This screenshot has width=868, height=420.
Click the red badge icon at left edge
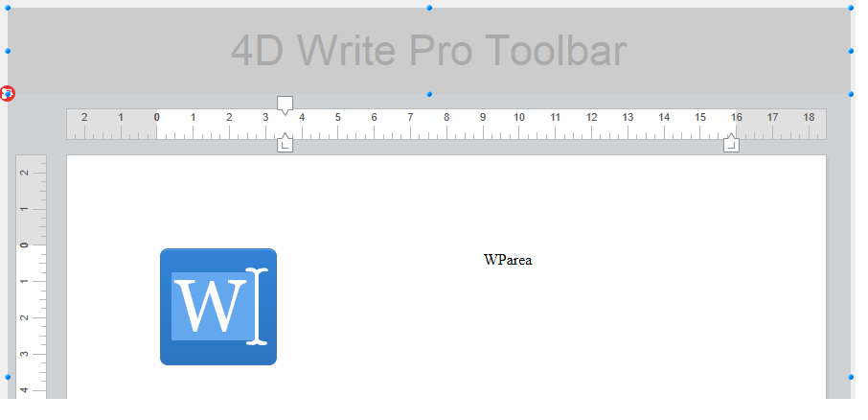(x=8, y=93)
